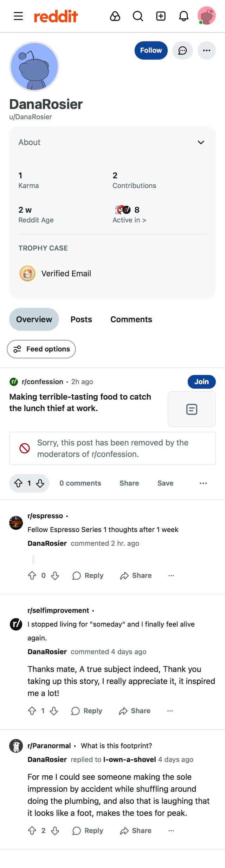Image resolution: width=225 pixels, height=868 pixels.
Task: Upvote the r/Paranormal footprint comment
Action: point(32,830)
